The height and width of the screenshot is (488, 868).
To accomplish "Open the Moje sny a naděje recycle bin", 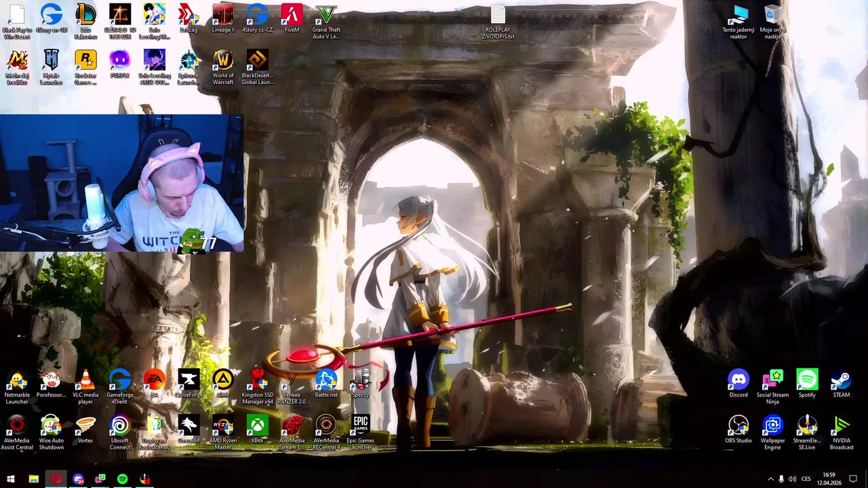I will 773,22.
